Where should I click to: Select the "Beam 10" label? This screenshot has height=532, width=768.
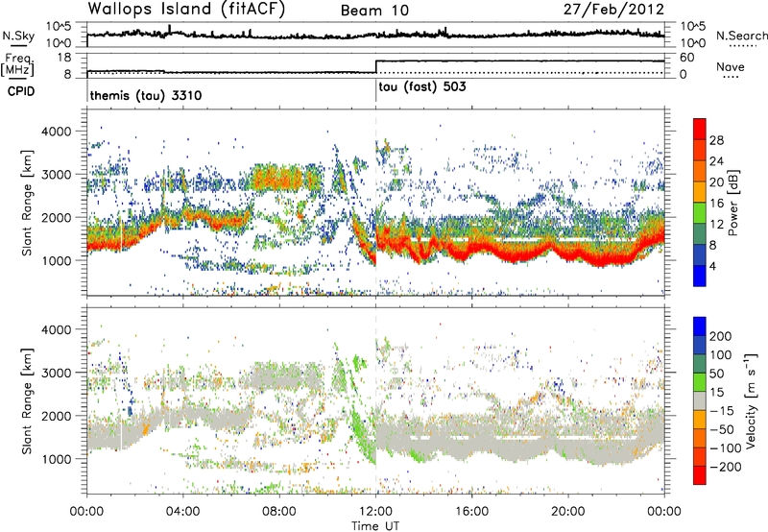coord(374,11)
